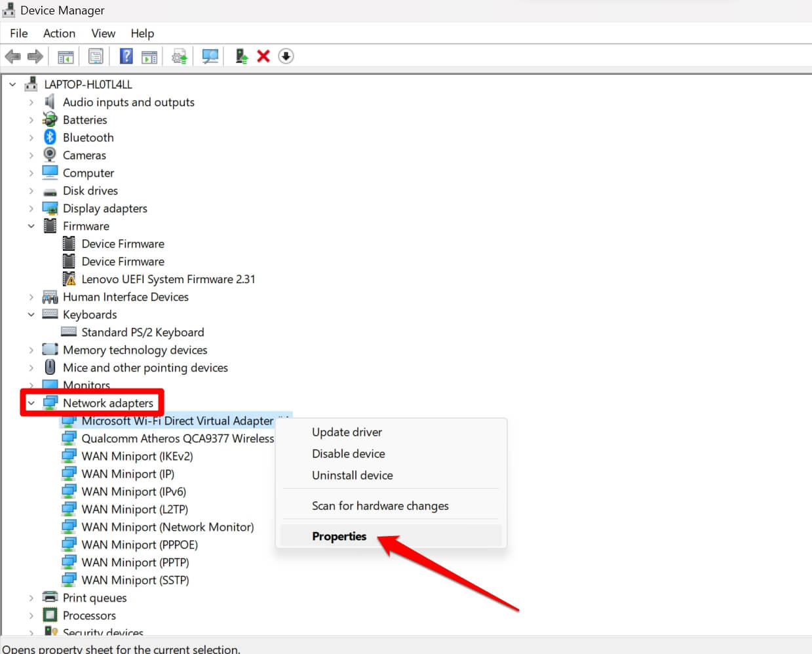Expand the Audio inputs and outputs node
Image resolution: width=812 pixels, height=654 pixels.
point(31,102)
